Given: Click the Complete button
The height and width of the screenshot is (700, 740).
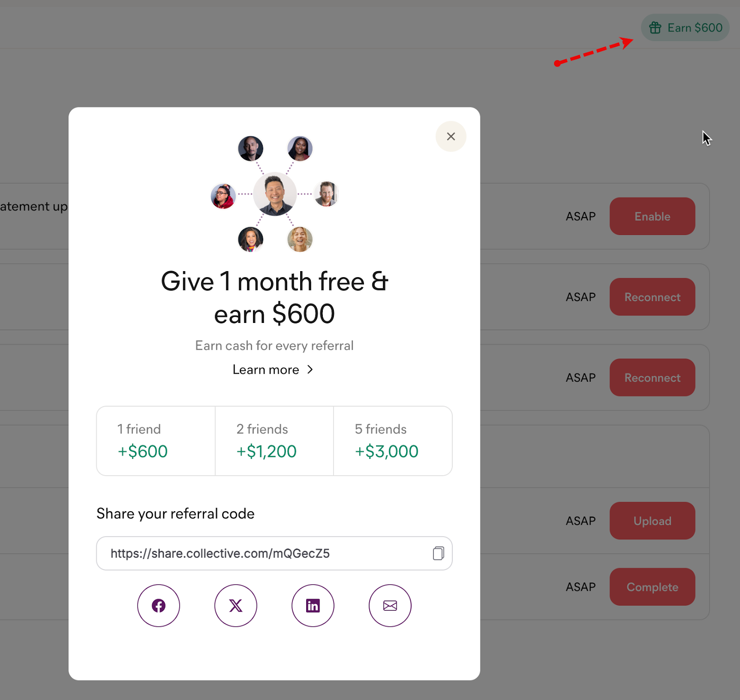Looking at the screenshot, I should [x=652, y=587].
